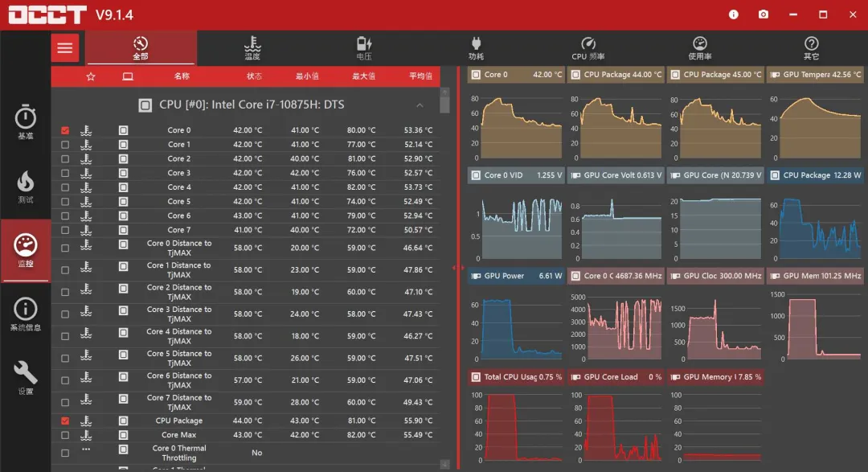Click the icon on GPU Core Load graph header
Image resolution: width=868 pixels, height=472 pixels.
click(575, 377)
